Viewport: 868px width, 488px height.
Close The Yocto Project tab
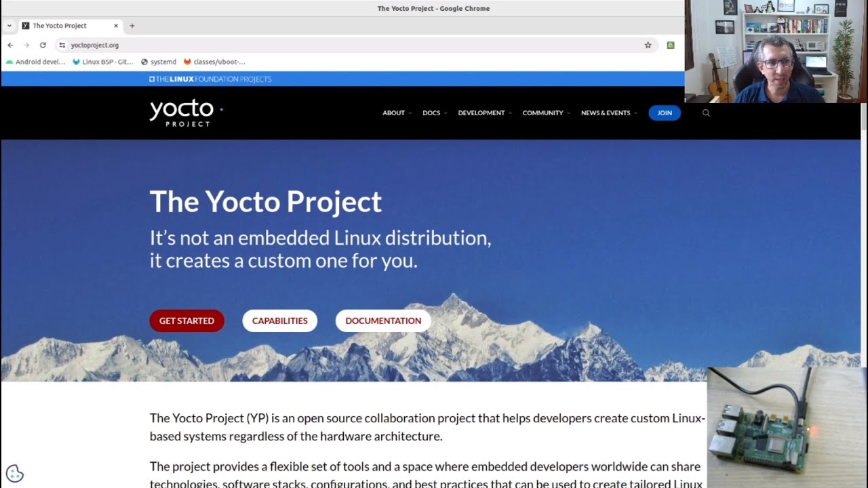click(116, 26)
